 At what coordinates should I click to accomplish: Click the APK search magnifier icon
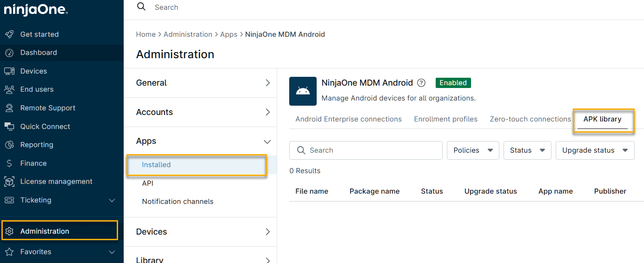point(301,150)
